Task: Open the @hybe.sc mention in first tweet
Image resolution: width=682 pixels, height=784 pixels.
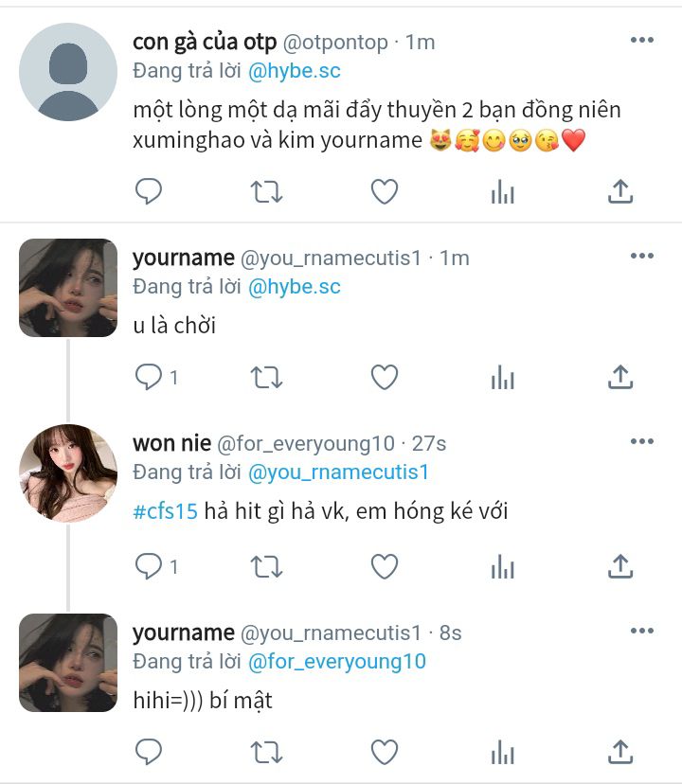Action: 295,71
